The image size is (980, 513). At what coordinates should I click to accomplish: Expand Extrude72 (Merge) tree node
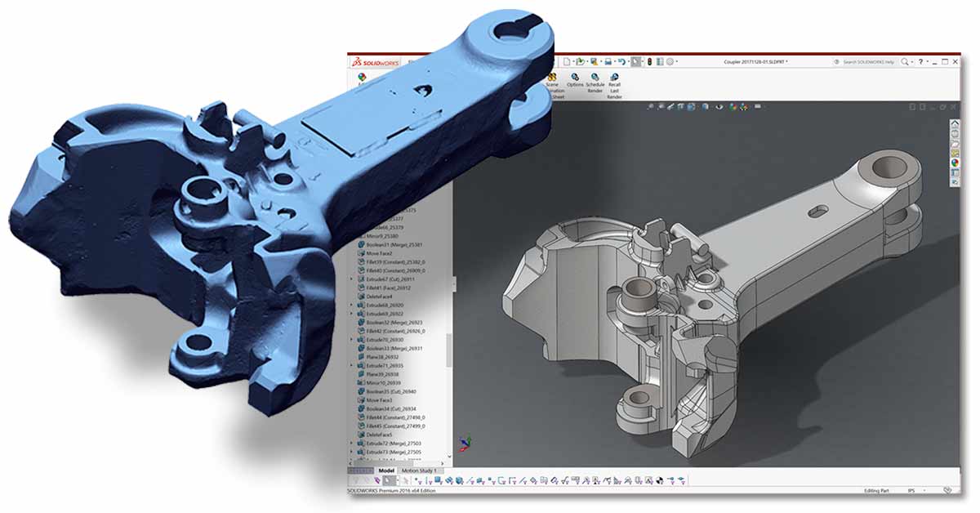coord(352,442)
